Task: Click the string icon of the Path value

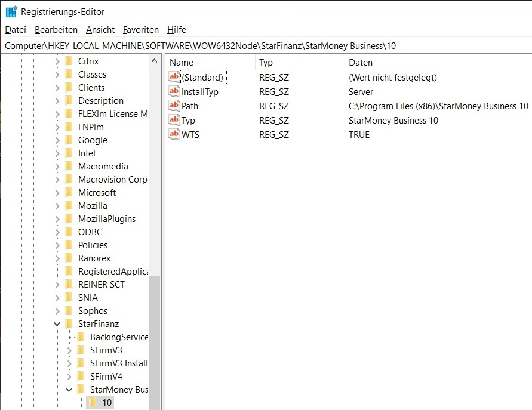Action: click(174, 106)
